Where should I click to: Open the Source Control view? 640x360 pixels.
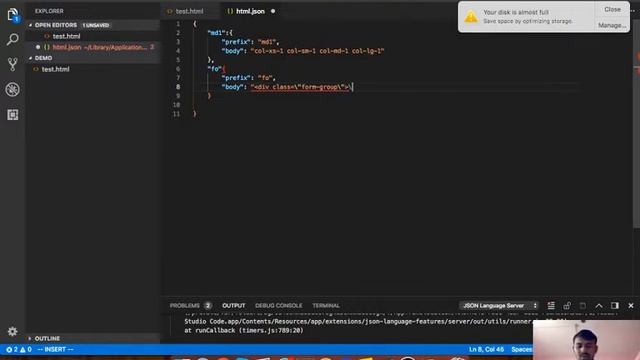pyautogui.click(x=13, y=64)
